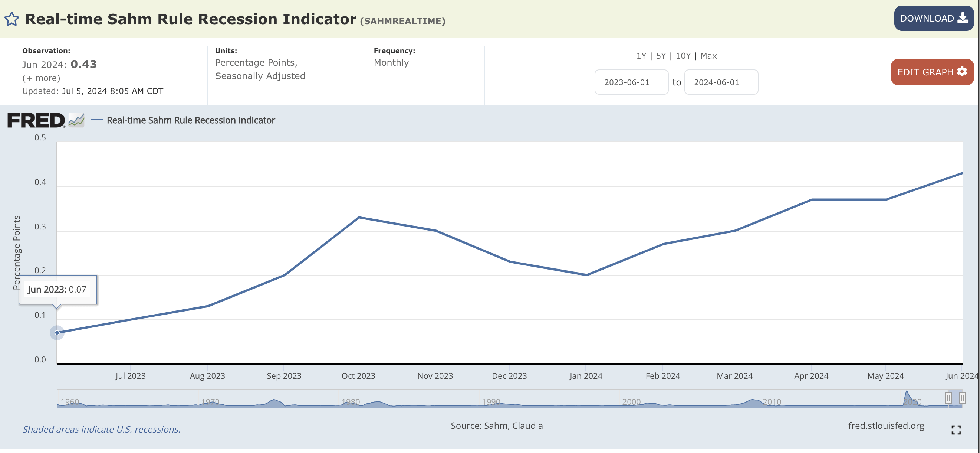Click the end date field 2024-06-01
This screenshot has width=980, height=453.
[x=721, y=82]
